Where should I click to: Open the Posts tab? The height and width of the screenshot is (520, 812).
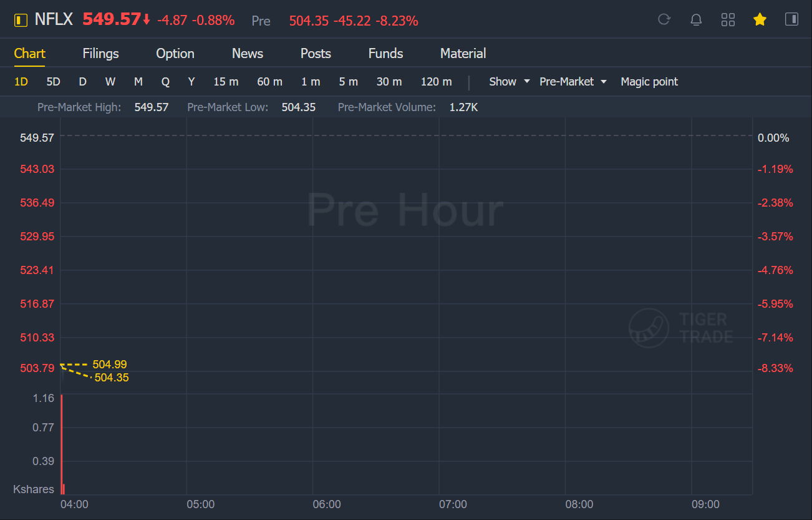[316, 54]
